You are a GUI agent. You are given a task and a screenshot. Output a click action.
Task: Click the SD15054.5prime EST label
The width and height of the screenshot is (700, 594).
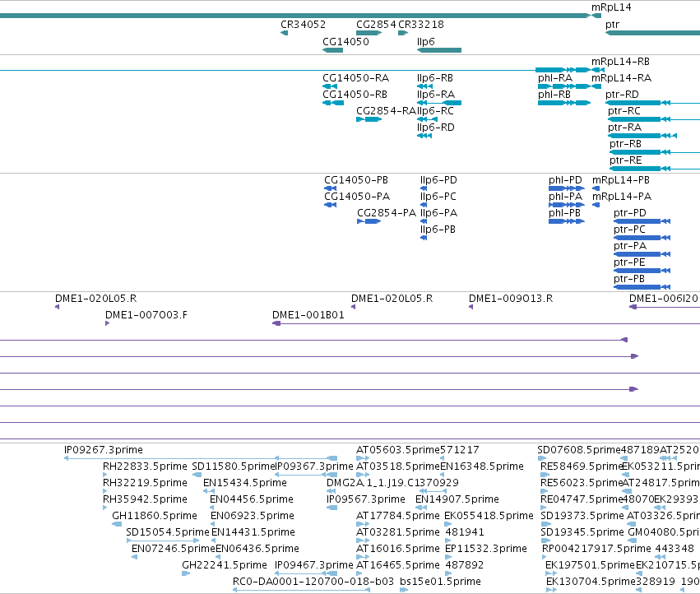coord(168,533)
